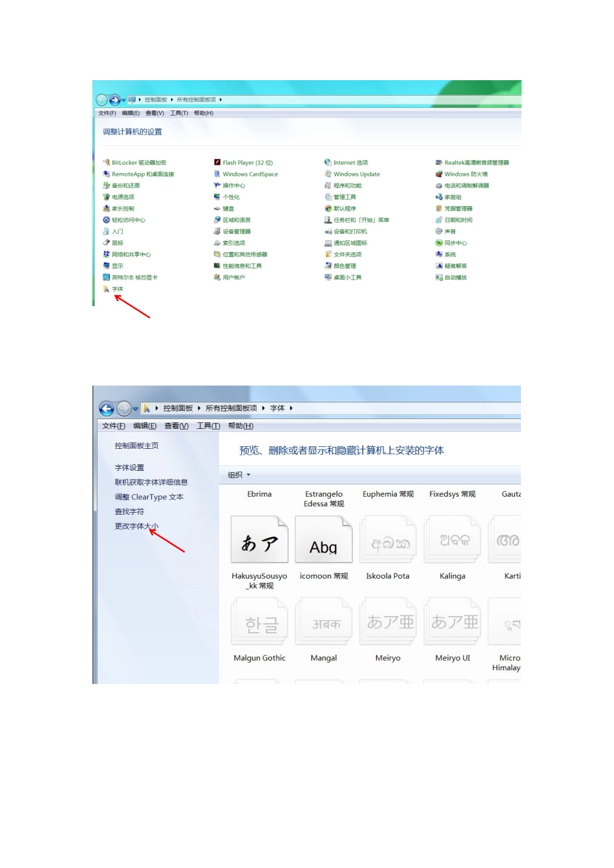
Task: Open 帮助(H) menu in the Fonts window
Action: click(240, 426)
